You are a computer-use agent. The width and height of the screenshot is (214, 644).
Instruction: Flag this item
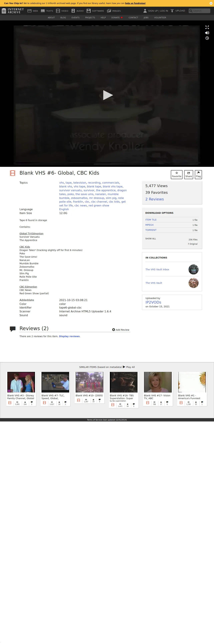click(x=198, y=174)
